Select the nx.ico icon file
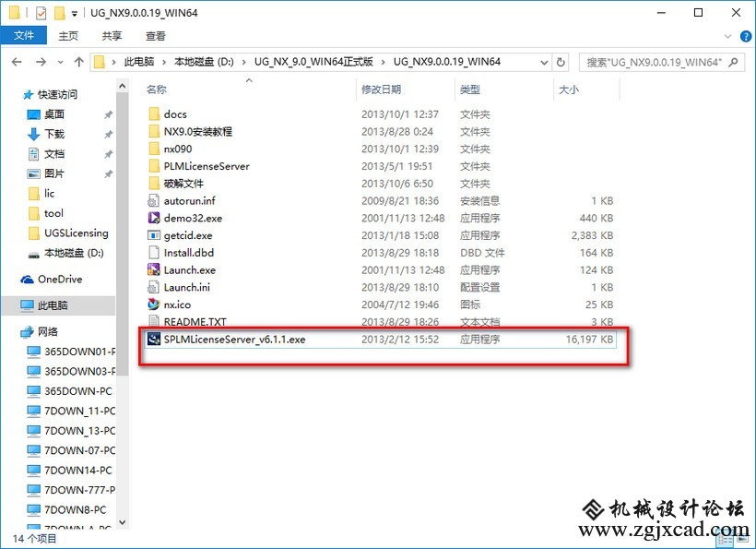The width and height of the screenshot is (756, 549). [x=154, y=304]
